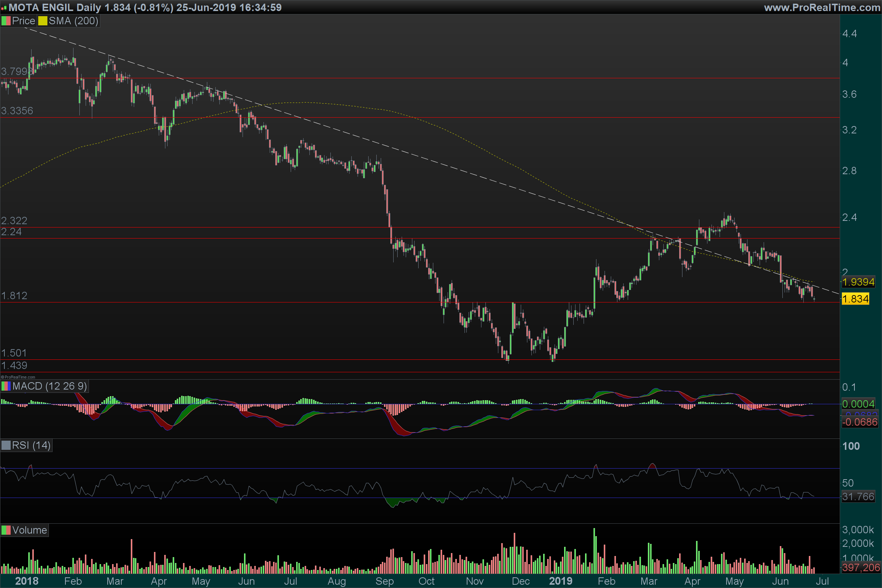
Task: Click the 1.812 support level label
Action: coord(14,296)
